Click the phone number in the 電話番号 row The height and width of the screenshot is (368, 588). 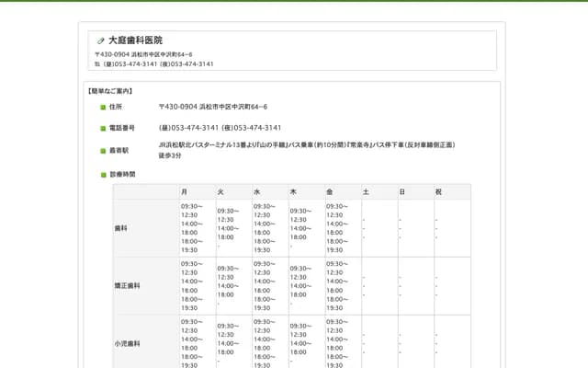tap(220, 128)
